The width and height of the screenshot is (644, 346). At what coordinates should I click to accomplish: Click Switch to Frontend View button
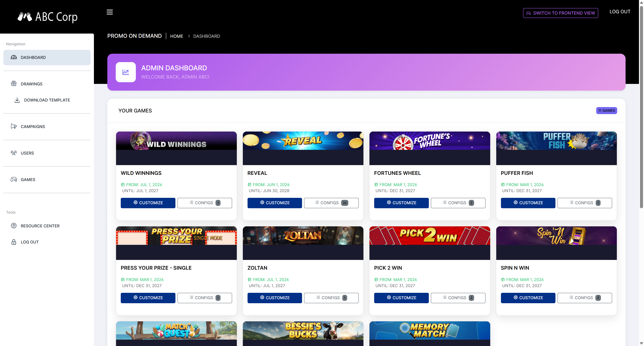[x=560, y=13]
